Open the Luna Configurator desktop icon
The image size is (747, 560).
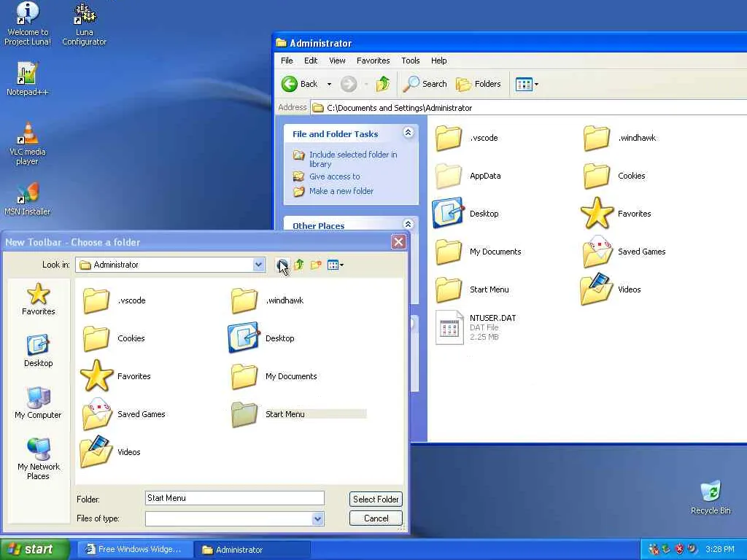pos(85,24)
